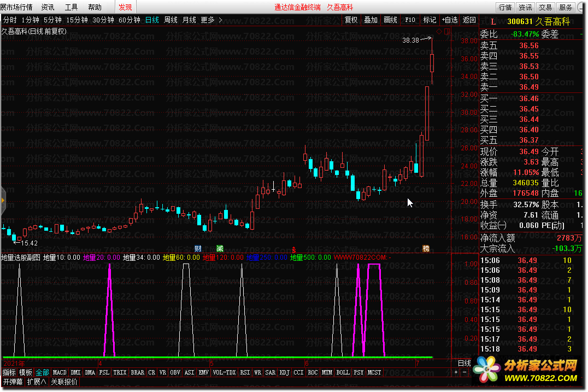Expand more periods with the > arrow

point(220,20)
